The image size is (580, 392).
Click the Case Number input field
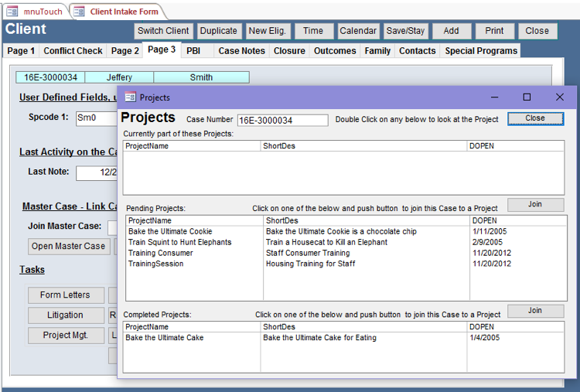(x=282, y=121)
